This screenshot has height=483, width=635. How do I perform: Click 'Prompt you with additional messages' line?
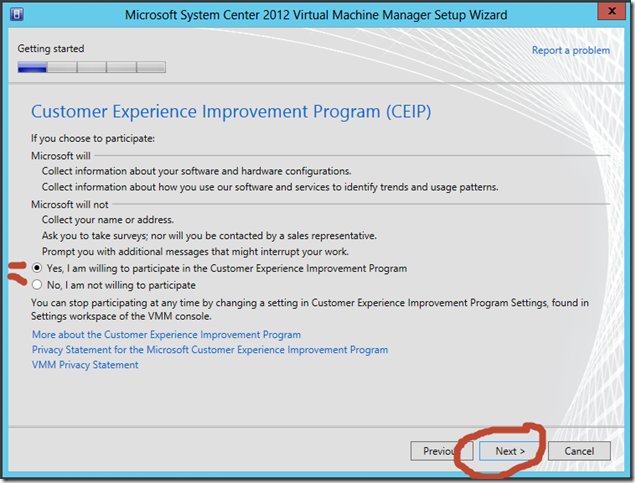(195, 252)
